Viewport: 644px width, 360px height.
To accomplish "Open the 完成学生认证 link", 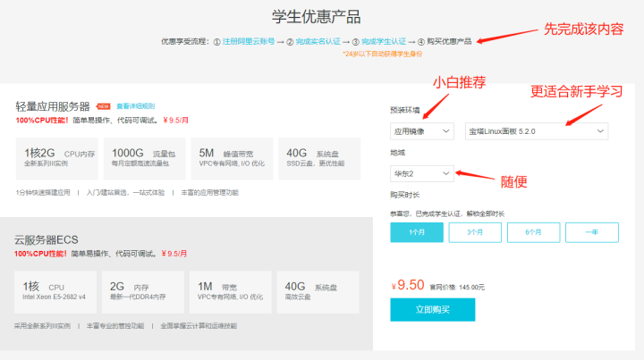I will point(384,41).
